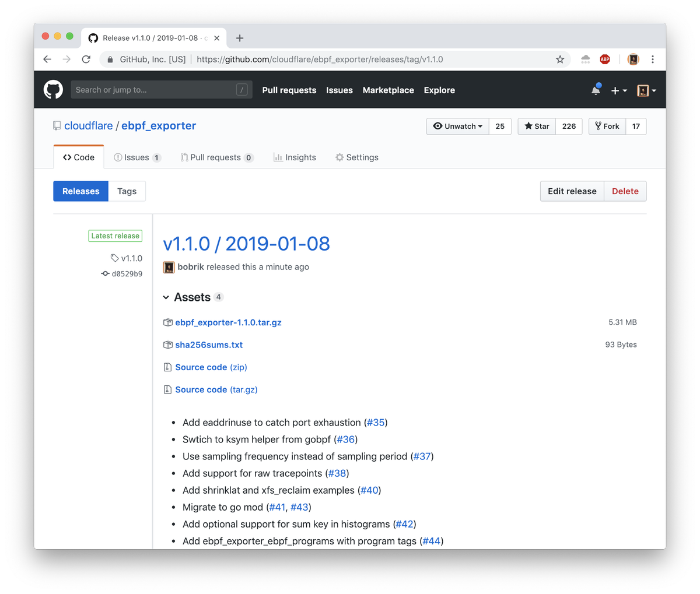Viewport: 700px width, 594px height.
Task: Click the red Delete button
Action: pyautogui.click(x=625, y=191)
